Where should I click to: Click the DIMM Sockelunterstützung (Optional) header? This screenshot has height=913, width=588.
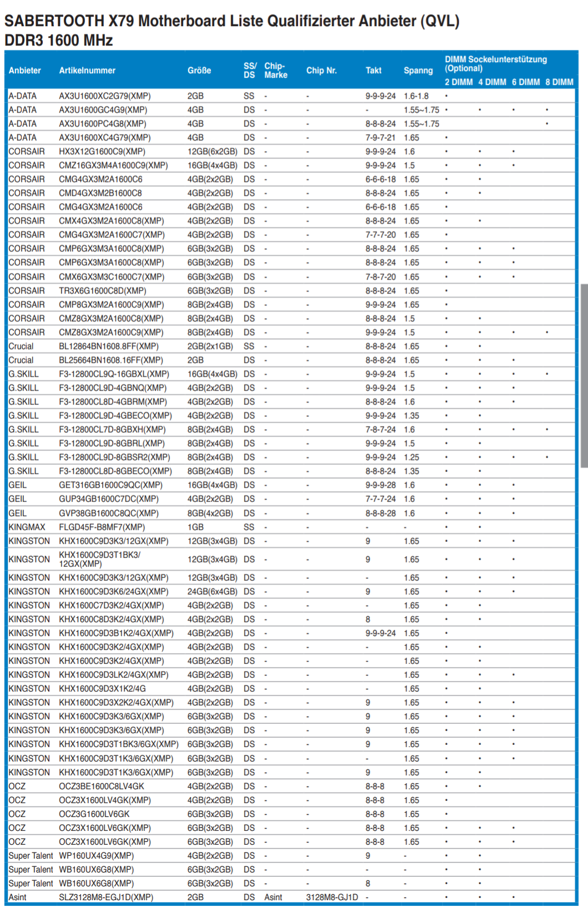click(x=496, y=64)
